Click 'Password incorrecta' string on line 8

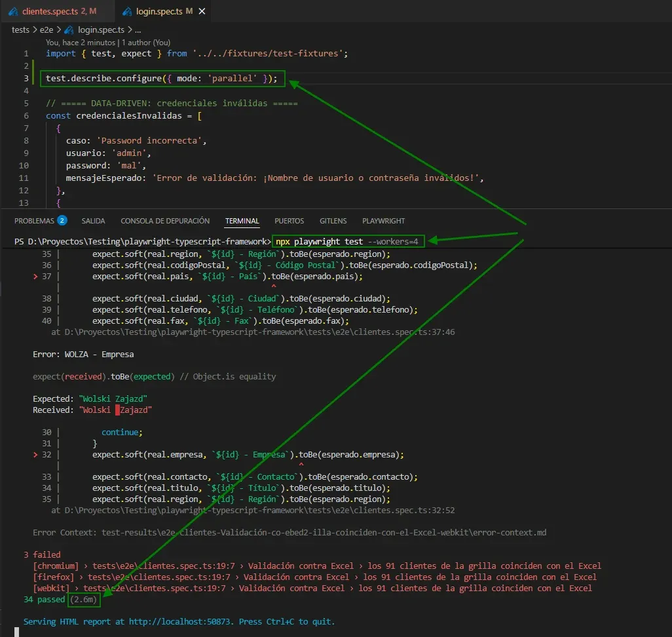149,141
